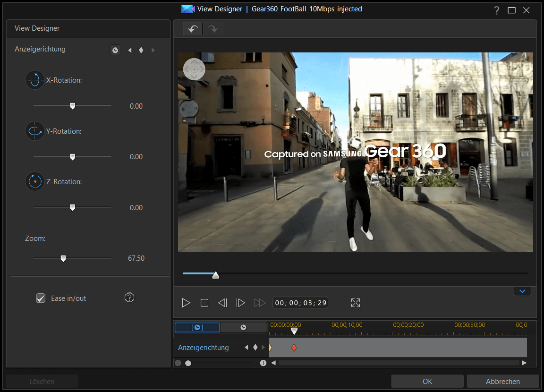Viewport: 544px width, 392px height.
Task: Click the Abbrechen button
Action: pyautogui.click(x=503, y=381)
